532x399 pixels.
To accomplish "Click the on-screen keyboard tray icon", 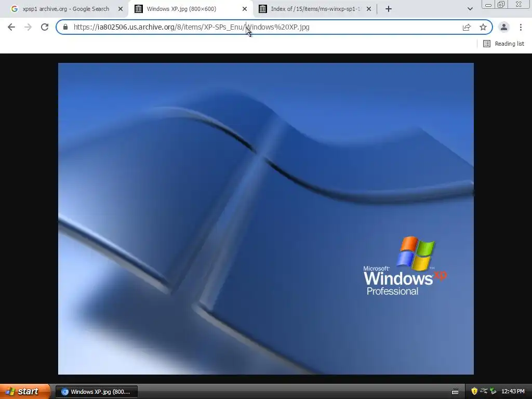I will (455, 392).
